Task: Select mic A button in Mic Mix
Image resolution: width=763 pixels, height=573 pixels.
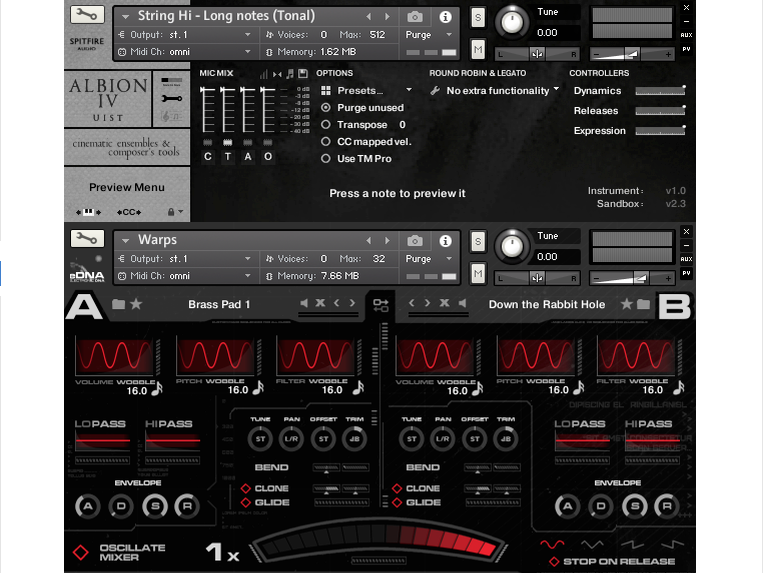Action: point(248,157)
